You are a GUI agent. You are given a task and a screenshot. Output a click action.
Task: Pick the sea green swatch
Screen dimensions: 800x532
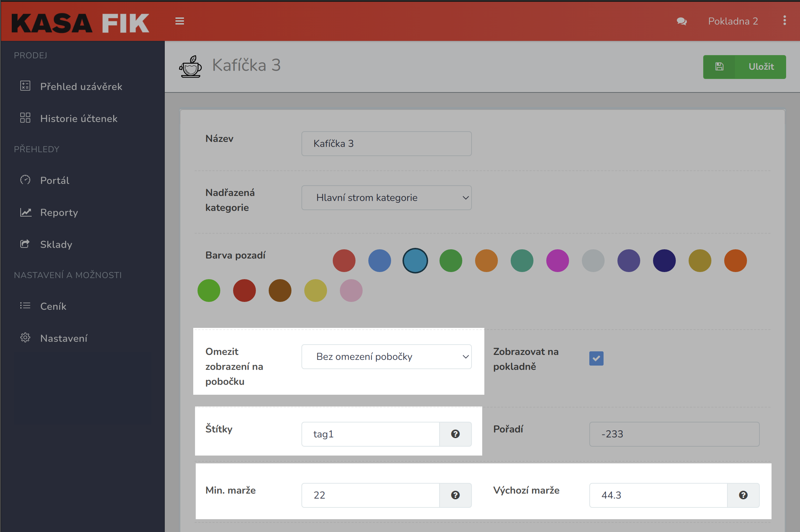coord(522,261)
